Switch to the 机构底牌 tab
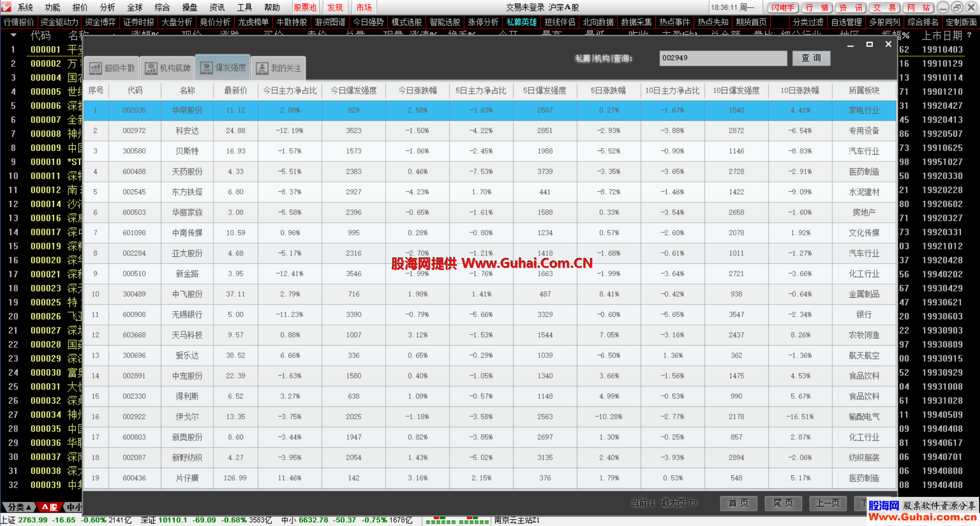The width and height of the screenshot is (980, 526). click(x=167, y=68)
